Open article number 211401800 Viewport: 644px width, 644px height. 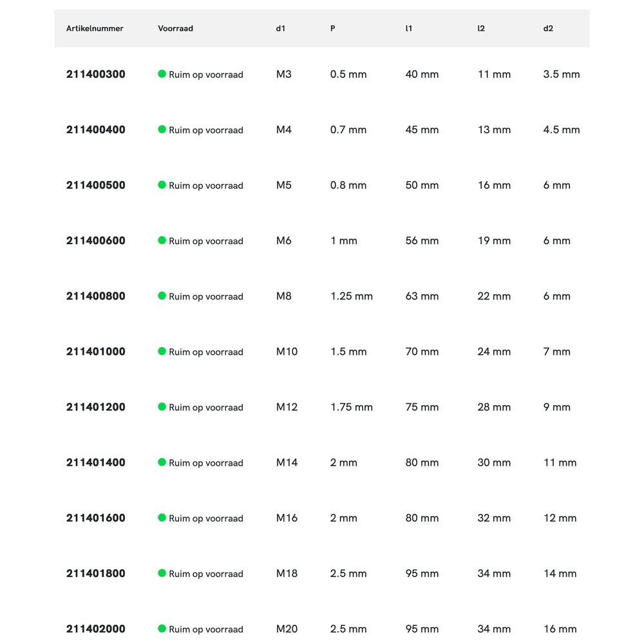tap(96, 573)
